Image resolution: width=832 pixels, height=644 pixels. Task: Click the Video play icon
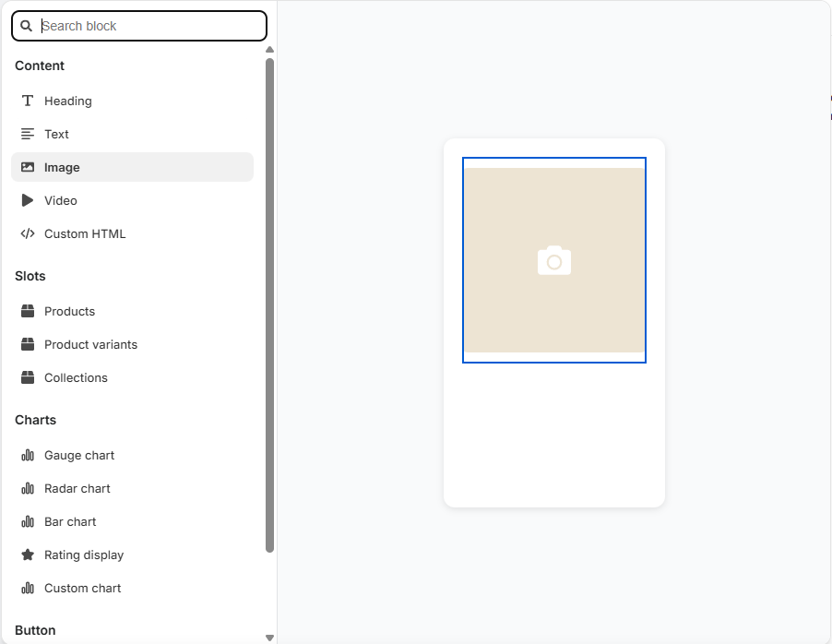click(29, 200)
